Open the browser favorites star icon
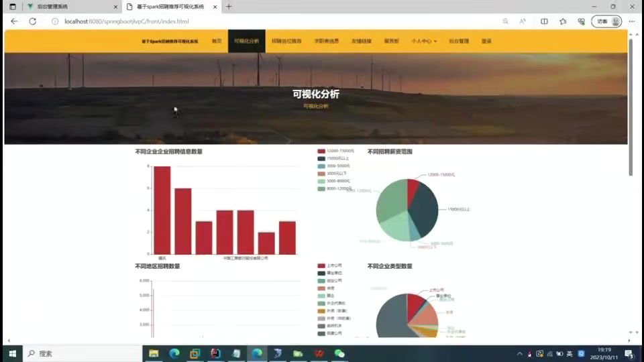The width and height of the screenshot is (644, 362). 563,21
